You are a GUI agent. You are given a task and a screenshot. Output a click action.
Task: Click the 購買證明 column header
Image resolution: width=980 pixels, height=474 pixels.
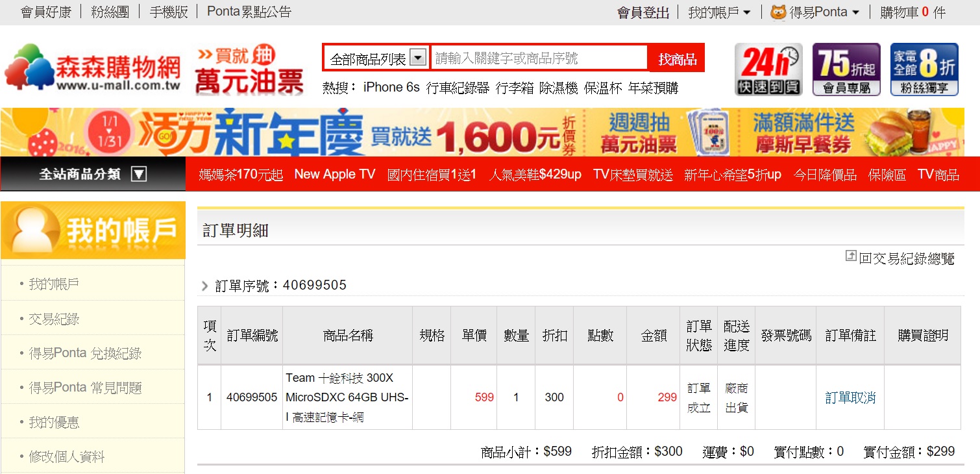tap(923, 336)
